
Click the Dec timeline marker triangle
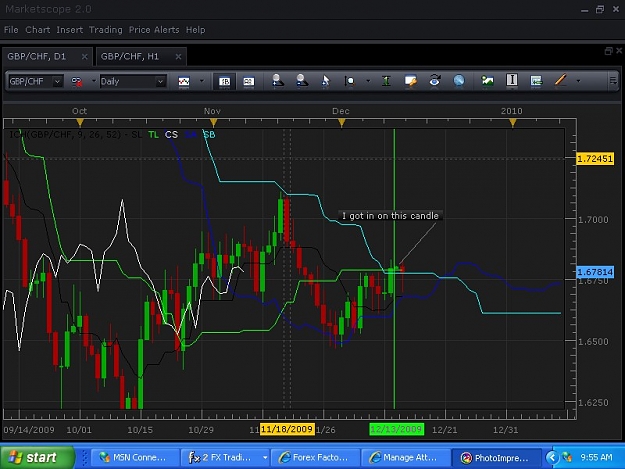pyautogui.click(x=342, y=122)
